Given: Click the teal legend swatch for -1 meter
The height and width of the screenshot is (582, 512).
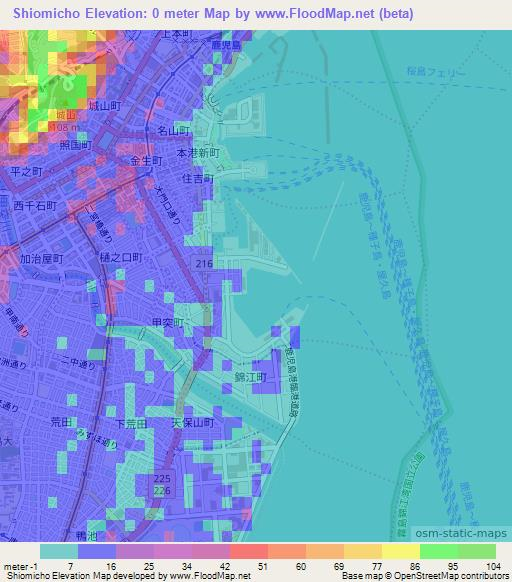Looking at the screenshot, I should click(59, 551).
